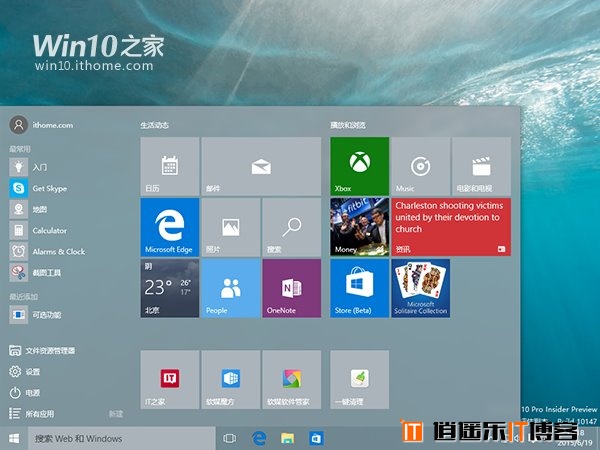This screenshot has width=600, height=450.
Task: Open the 软媒软件管家 tile
Action: click(292, 380)
